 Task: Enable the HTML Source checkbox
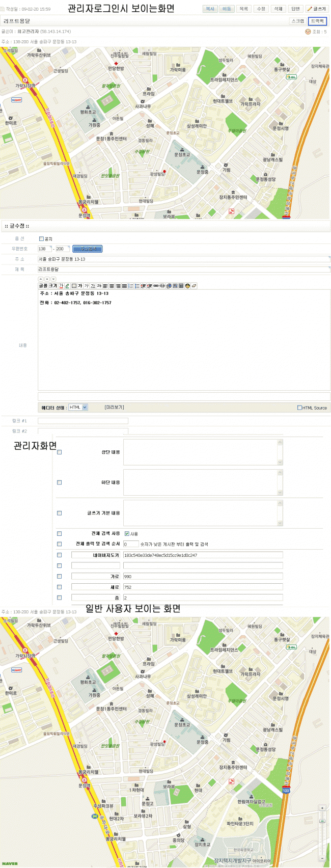pyautogui.click(x=299, y=408)
